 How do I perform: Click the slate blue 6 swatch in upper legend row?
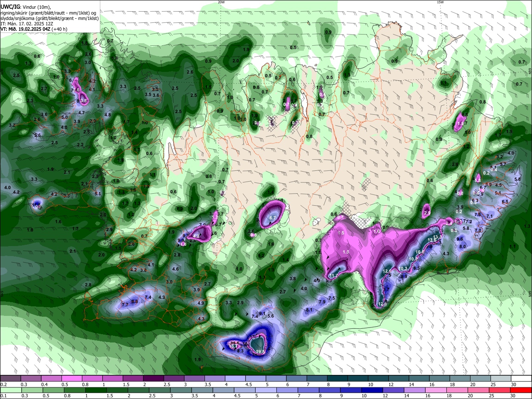point(297,379)
